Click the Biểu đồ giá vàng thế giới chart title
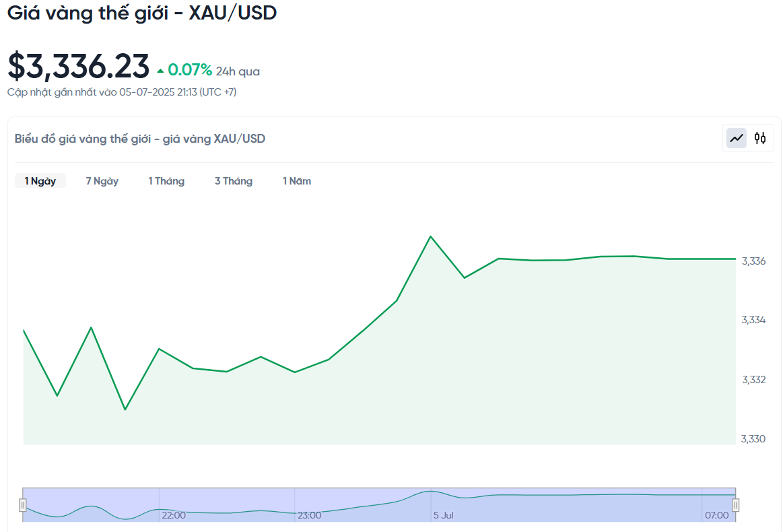783x532 pixels. [x=140, y=139]
